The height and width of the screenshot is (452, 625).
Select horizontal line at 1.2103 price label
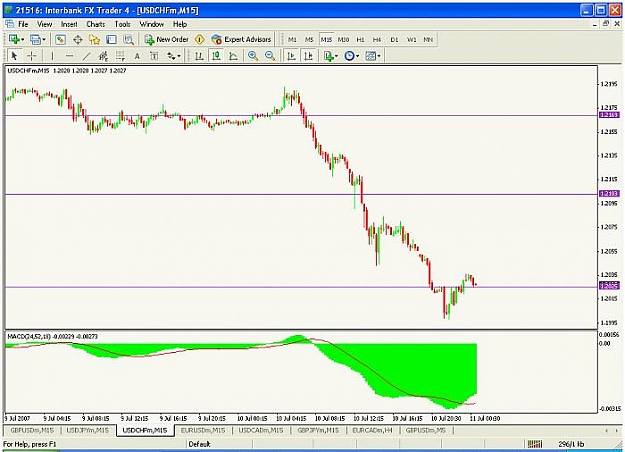point(609,194)
